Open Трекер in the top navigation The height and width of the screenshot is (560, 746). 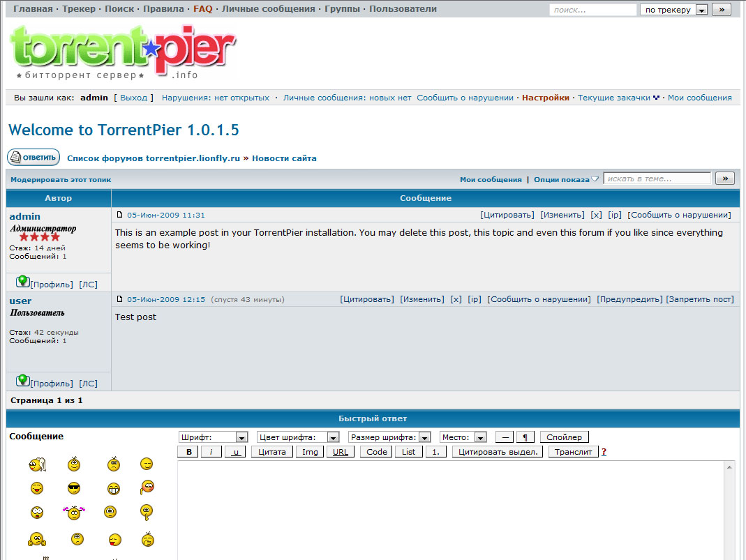(79, 9)
